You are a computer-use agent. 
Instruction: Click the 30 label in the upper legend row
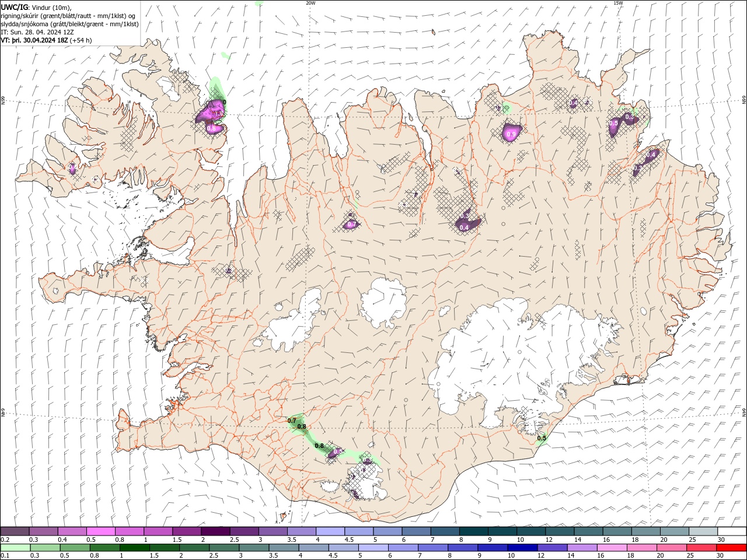(721, 540)
